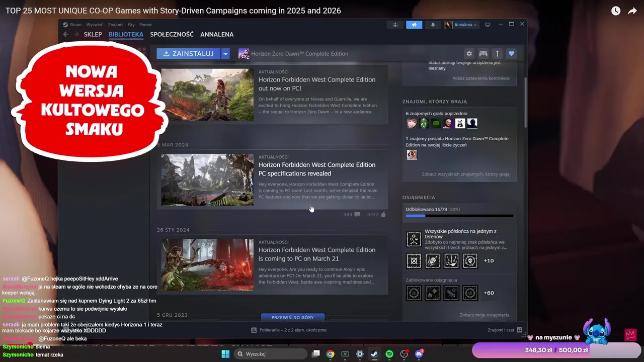
Task: Switch to the SPOŁECZNOŚĆ tab
Action: [172, 34]
